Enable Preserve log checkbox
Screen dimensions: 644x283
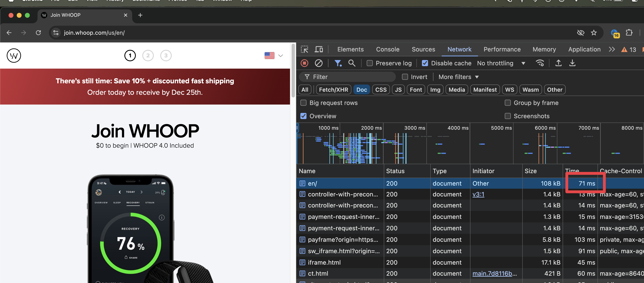pos(370,63)
